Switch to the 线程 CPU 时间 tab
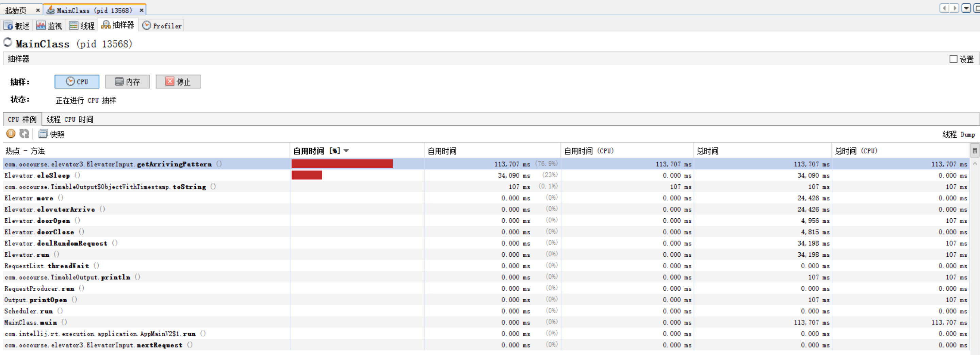 point(70,119)
